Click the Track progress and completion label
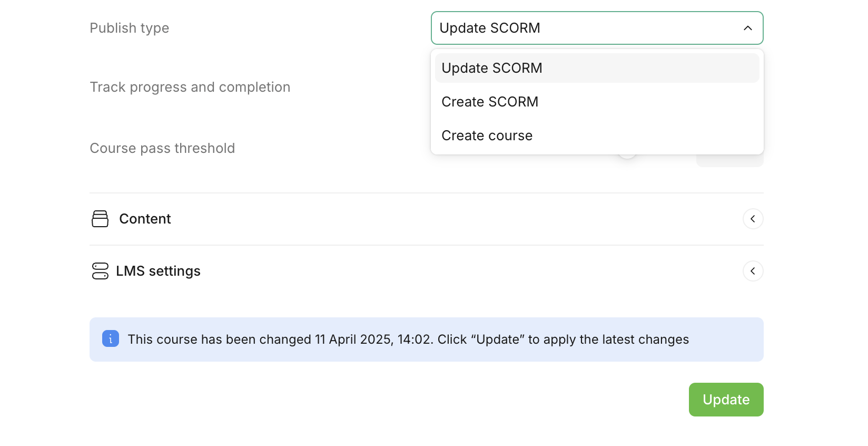The width and height of the screenshot is (868, 446). 190,87
